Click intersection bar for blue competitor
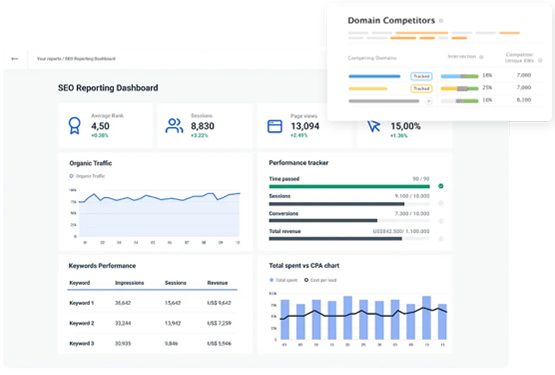Viewport: 555px width, 375px height. 459,76
